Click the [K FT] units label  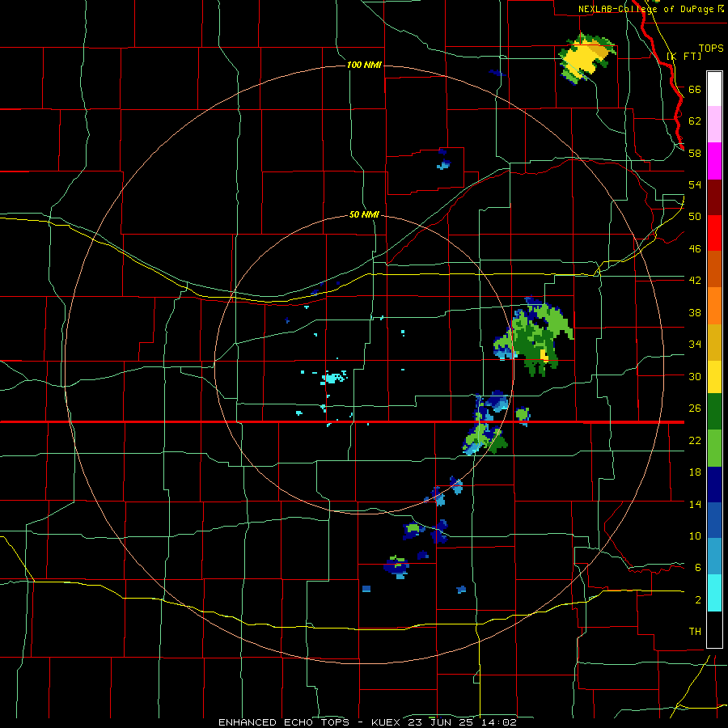coord(684,56)
